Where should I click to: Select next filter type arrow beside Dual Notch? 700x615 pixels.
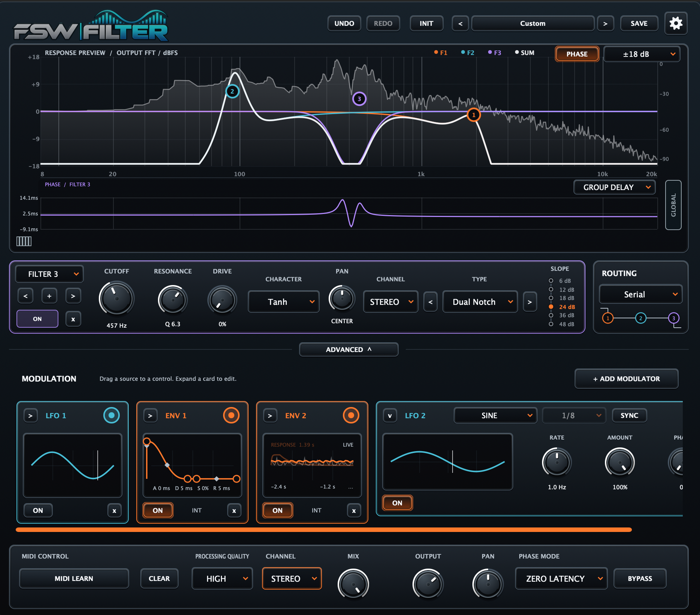[530, 302]
